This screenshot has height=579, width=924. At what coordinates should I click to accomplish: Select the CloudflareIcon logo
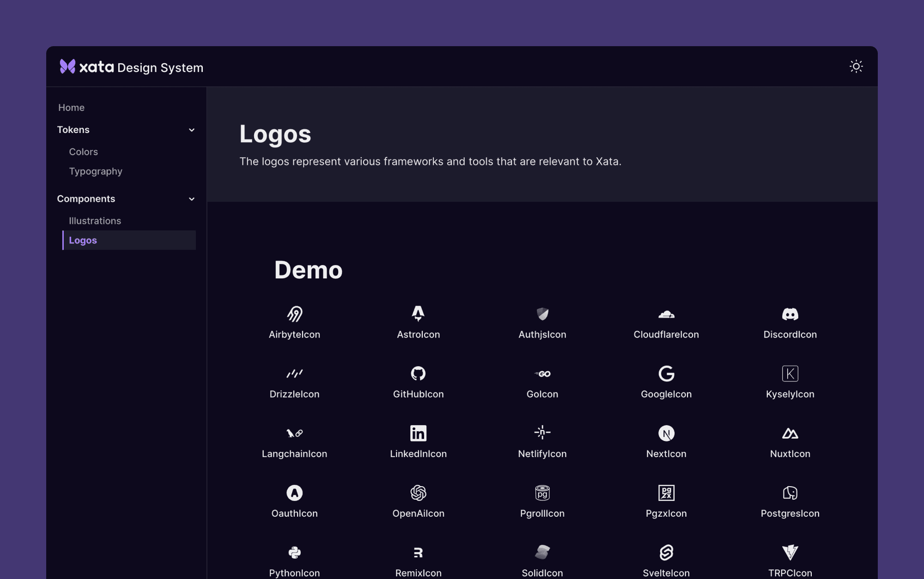pyautogui.click(x=666, y=314)
